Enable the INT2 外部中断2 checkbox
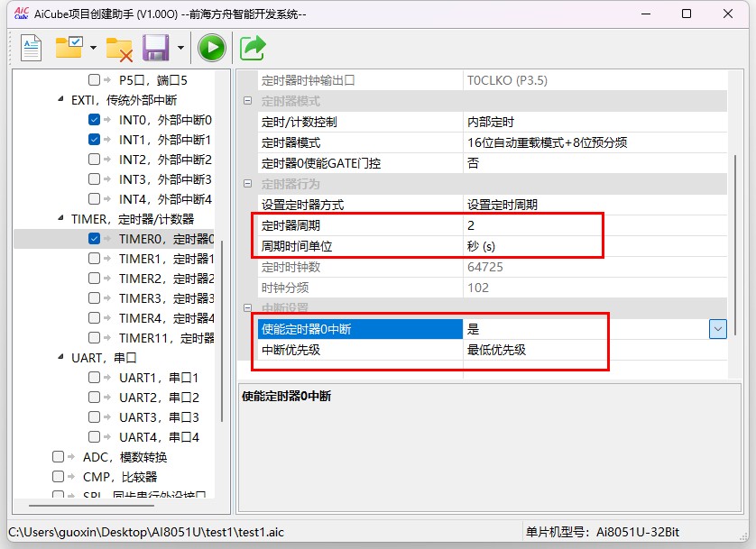 pyautogui.click(x=94, y=159)
